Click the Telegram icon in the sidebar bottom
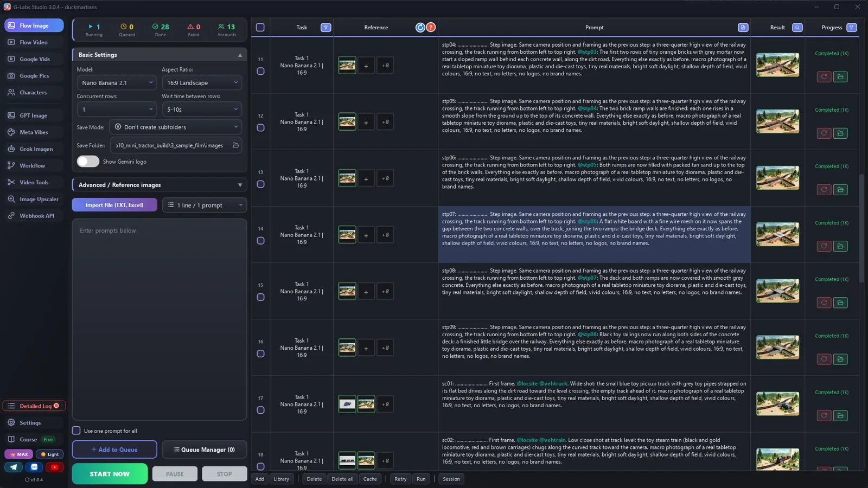Screen dimensions: 868x488 (14, 467)
